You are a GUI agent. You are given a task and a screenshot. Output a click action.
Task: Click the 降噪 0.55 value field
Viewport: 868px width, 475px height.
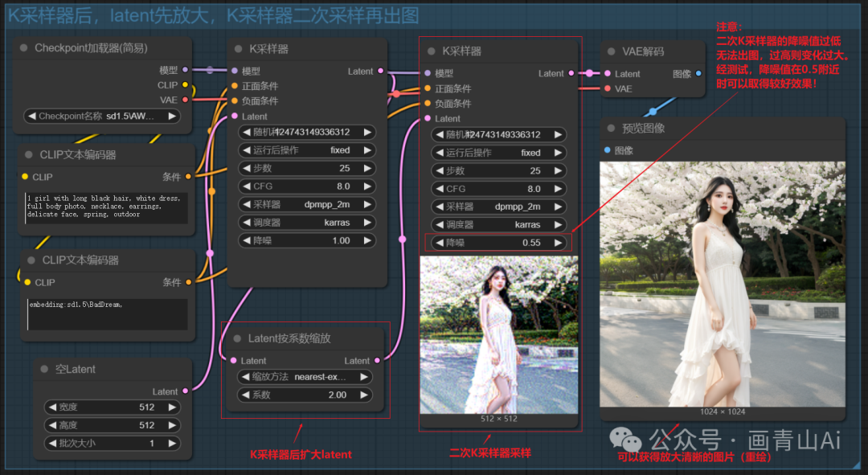(x=498, y=243)
